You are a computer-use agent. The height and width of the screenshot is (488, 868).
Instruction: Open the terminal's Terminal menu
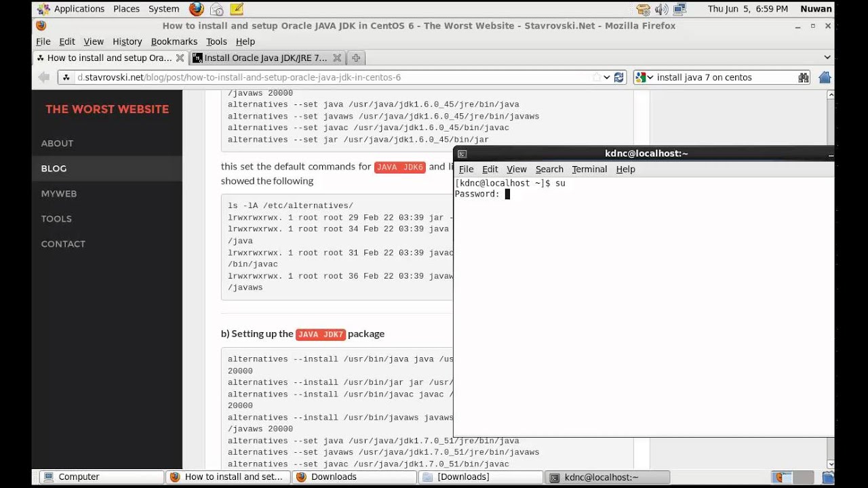[589, 169]
